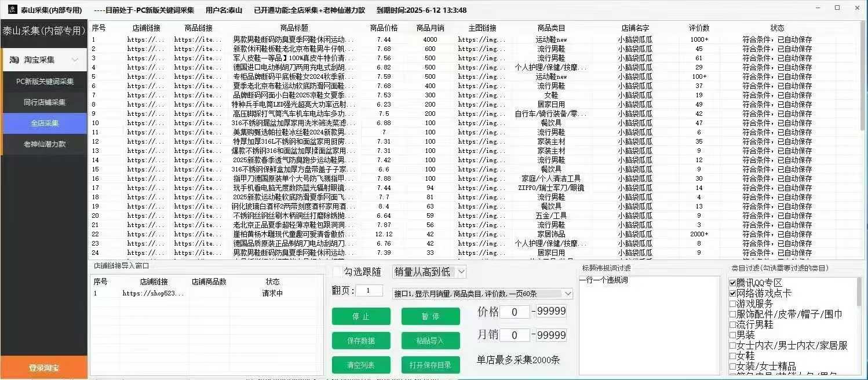Click the 保存数据 button

click(361, 341)
